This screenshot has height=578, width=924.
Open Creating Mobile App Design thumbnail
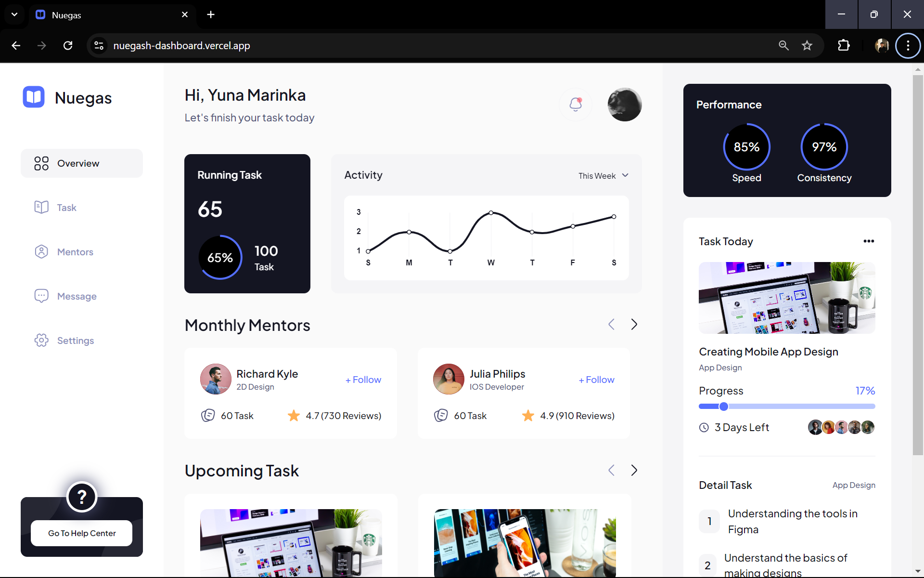click(x=787, y=298)
